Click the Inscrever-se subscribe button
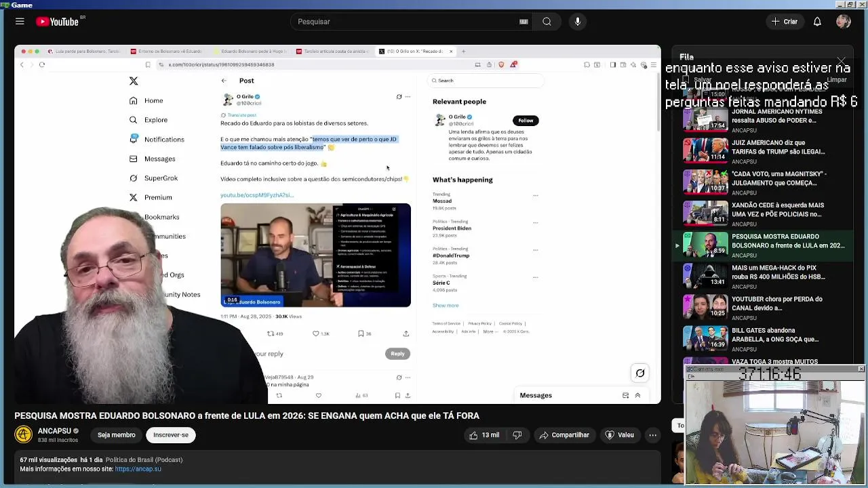Screen dimensions: 868x488 (171, 435)
